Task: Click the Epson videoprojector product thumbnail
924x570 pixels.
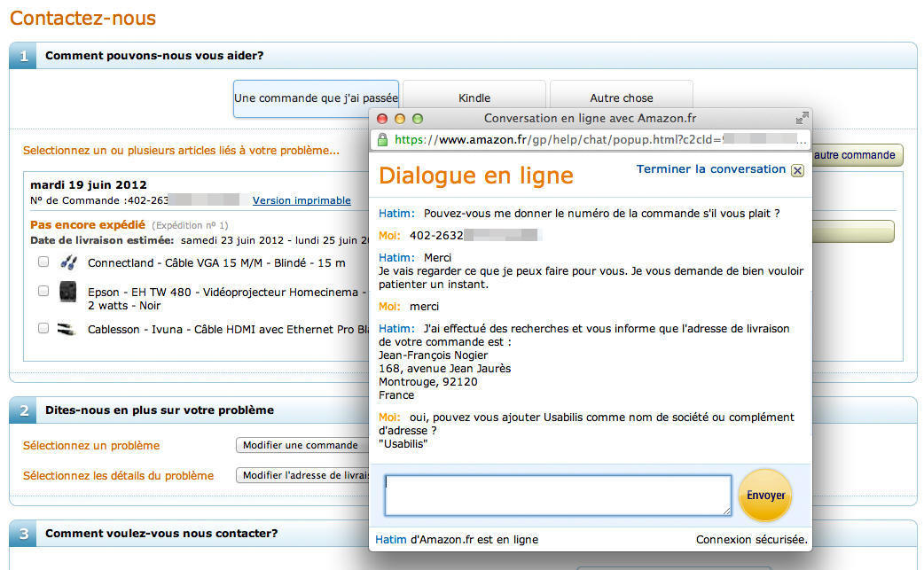Action: 67,292
